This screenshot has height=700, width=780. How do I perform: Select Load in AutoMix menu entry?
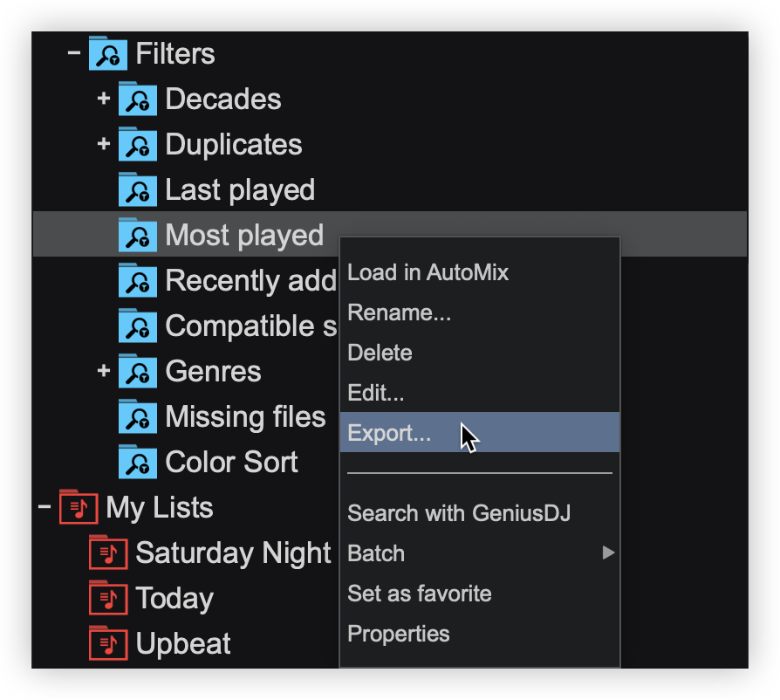pyautogui.click(x=428, y=272)
